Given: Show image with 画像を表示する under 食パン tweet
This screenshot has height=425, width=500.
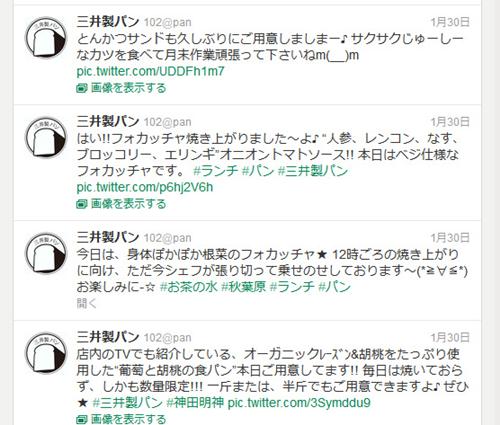Looking at the screenshot, I should coord(128,419).
